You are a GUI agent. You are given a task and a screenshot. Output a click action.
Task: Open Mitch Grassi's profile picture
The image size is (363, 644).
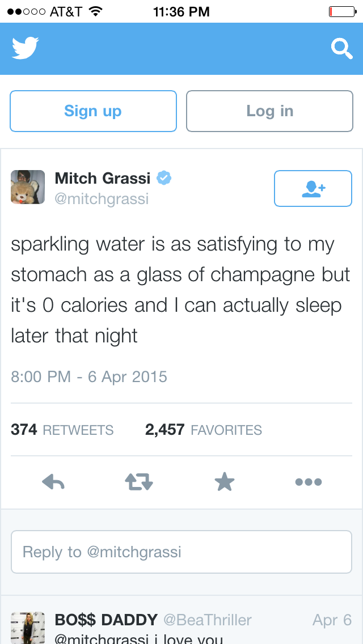[x=28, y=187]
